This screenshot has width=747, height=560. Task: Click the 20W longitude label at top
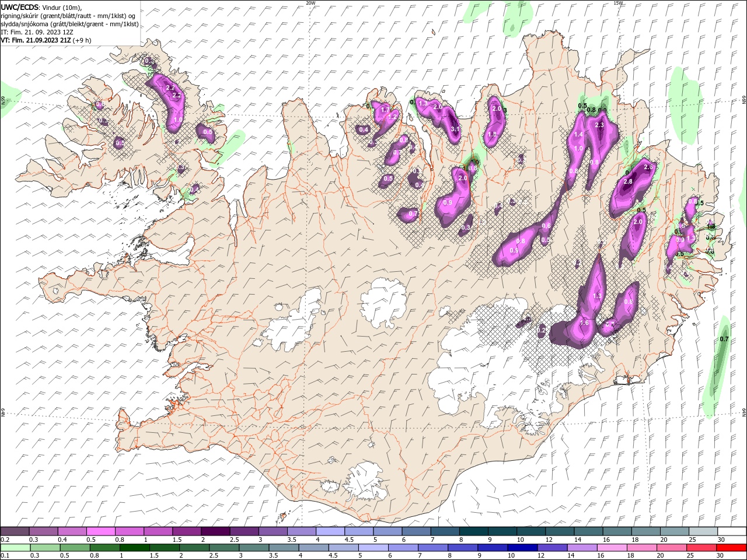click(x=311, y=3)
